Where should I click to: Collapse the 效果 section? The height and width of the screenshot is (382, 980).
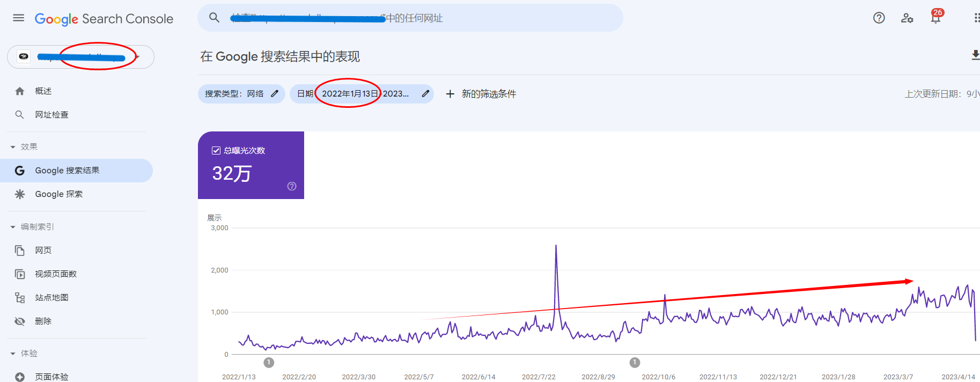(x=13, y=147)
